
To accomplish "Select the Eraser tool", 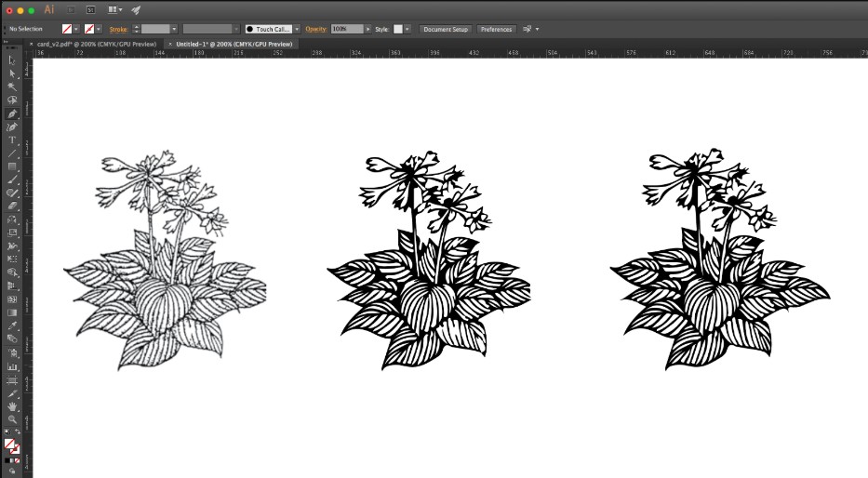I will [x=12, y=206].
